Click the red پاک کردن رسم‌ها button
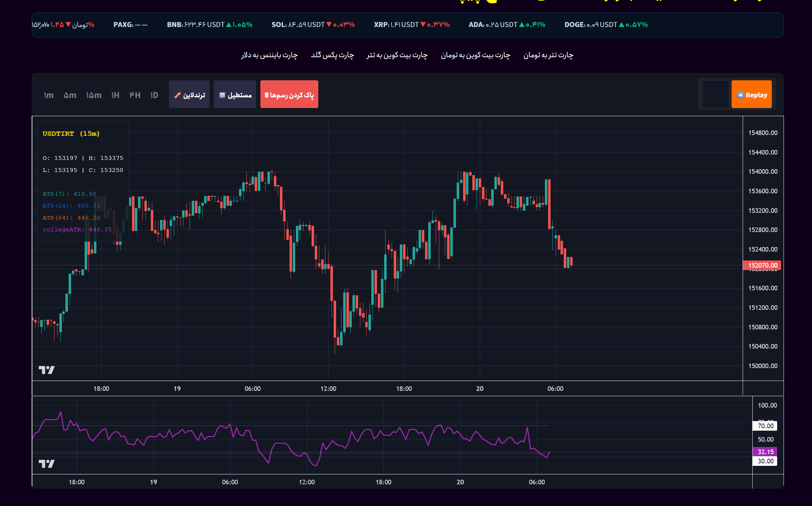Viewport: 812px width, 506px height. pos(289,94)
